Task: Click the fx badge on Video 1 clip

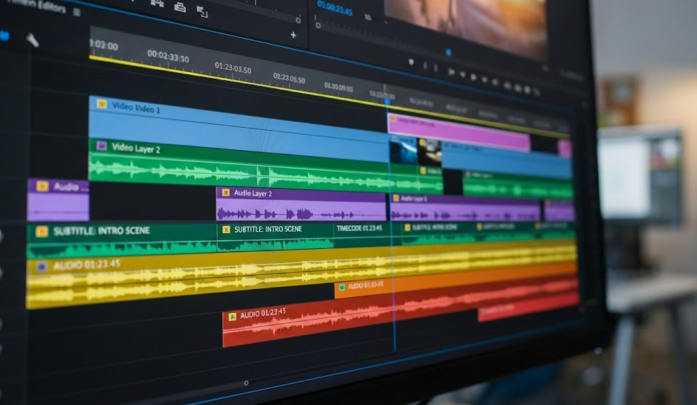Action: tap(100, 103)
